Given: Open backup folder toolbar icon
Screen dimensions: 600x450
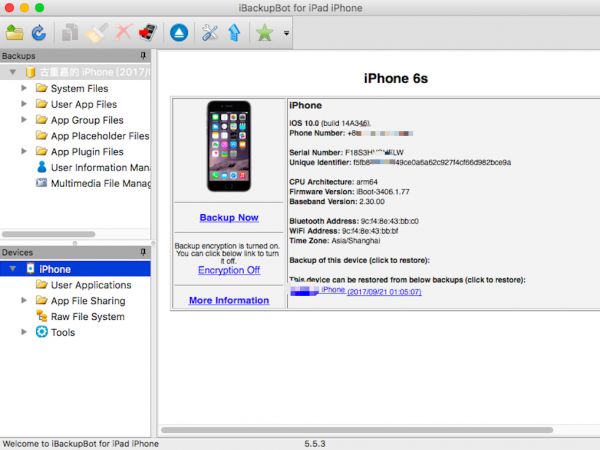Looking at the screenshot, I should click(15, 33).
